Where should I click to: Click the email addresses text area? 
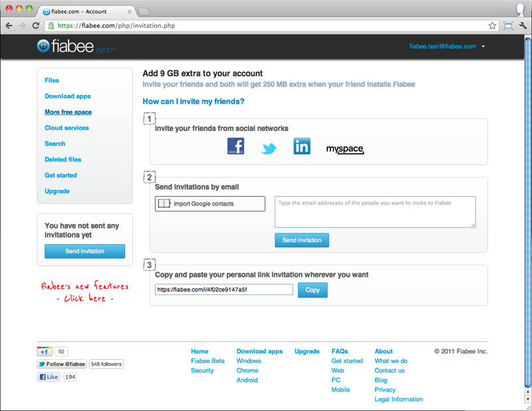point(375,211)
